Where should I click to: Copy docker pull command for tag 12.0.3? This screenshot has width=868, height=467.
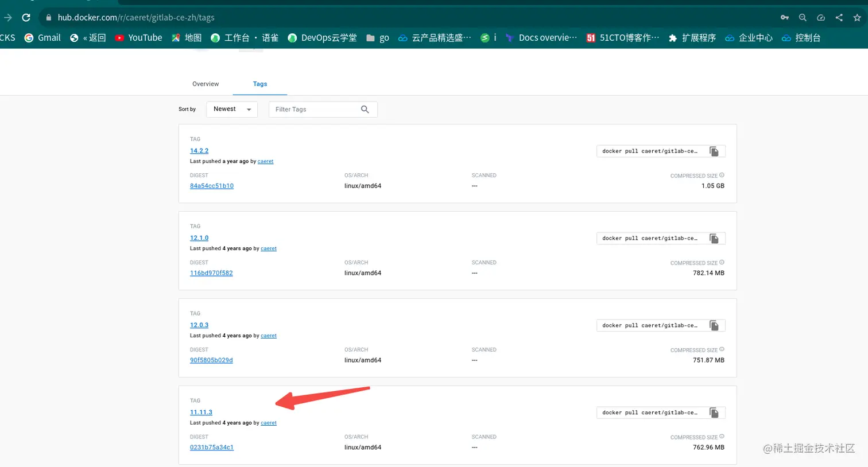click(714, 326)
